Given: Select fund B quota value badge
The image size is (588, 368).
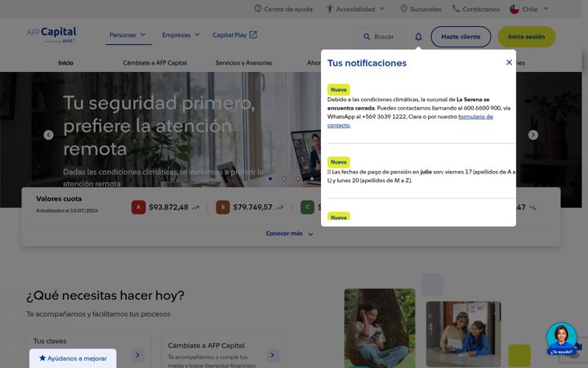Looking at the screenshot, I should 223,207.
